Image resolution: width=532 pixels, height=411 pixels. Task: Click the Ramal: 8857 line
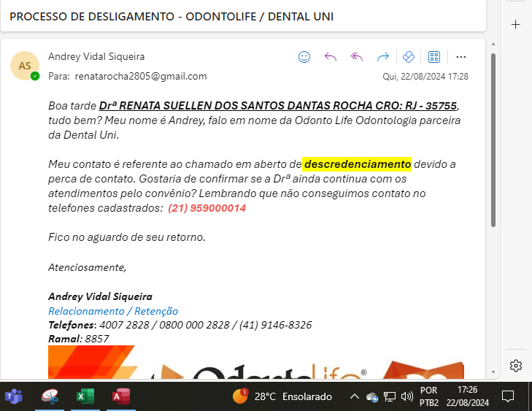click(x=78, y=339)
